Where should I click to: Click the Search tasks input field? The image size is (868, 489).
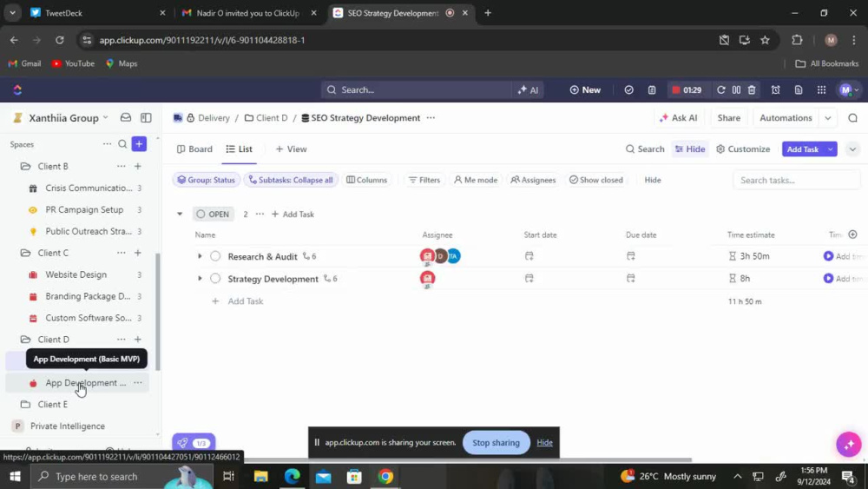click(797, 180)
